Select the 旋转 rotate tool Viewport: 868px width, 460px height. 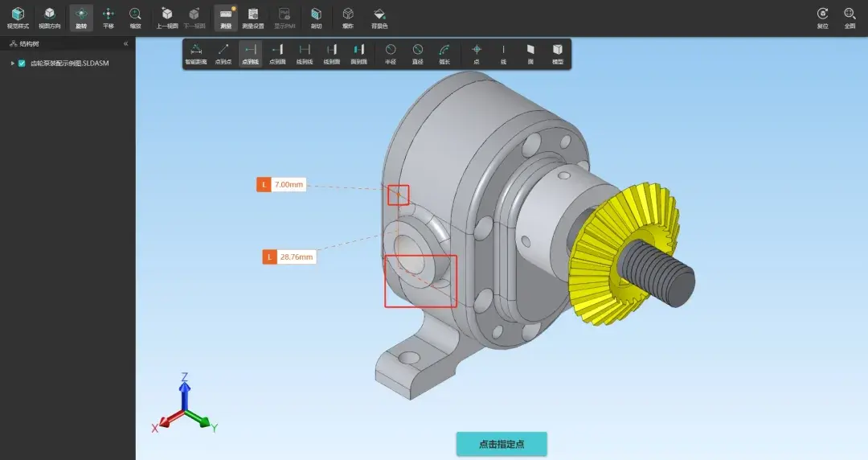pos(81,18)
